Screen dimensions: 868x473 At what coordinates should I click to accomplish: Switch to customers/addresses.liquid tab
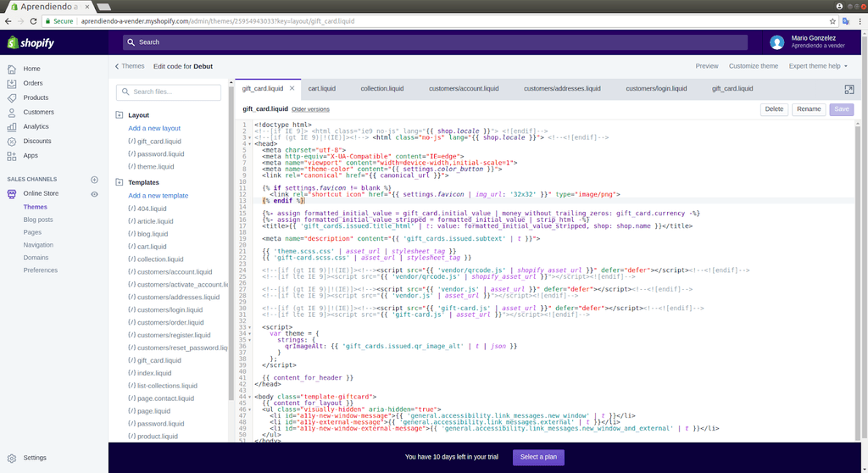pos(563,89)
